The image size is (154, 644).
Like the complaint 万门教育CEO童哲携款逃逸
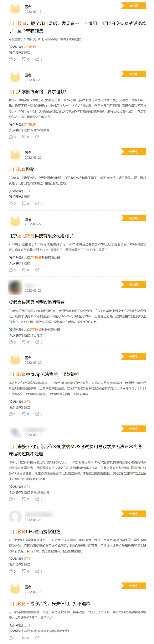pyautogui.click(x=12, y=571)
